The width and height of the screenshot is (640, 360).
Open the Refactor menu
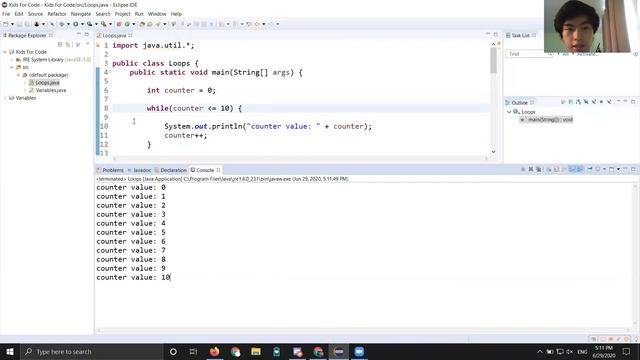(57, 14)
